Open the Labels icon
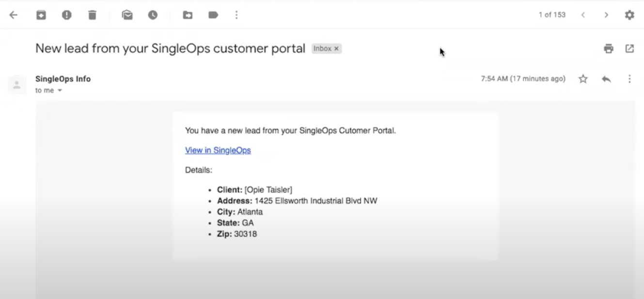The width and height of the screenshot is (644, 299). click(x=213, y=15)
